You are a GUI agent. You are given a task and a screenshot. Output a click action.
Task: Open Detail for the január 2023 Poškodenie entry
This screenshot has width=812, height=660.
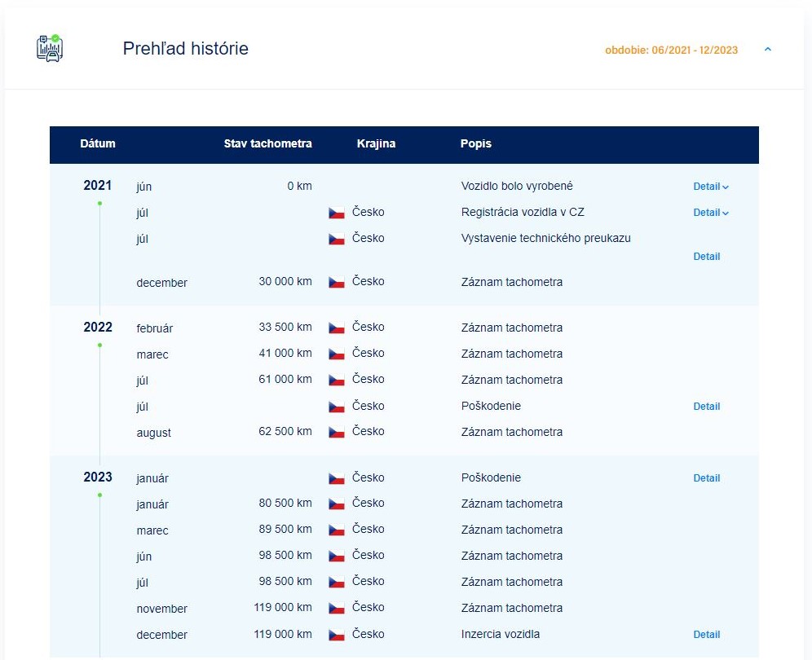(707, 477)
